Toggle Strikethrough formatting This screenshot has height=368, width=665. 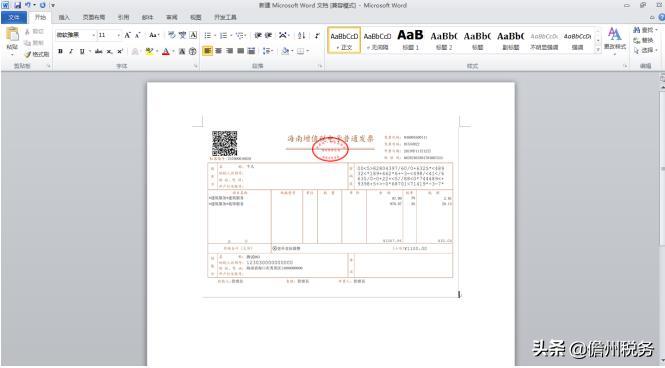pos(98,51)
